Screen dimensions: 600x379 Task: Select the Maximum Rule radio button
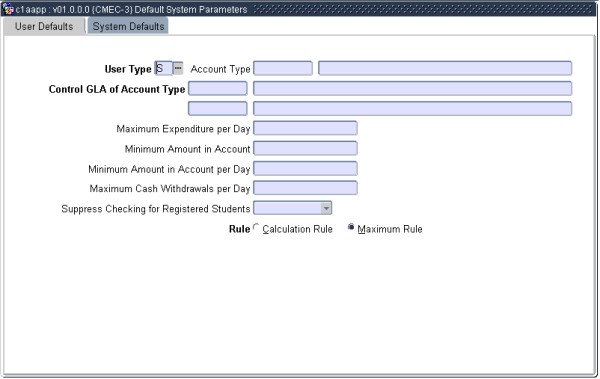click(x=351, y=227)
